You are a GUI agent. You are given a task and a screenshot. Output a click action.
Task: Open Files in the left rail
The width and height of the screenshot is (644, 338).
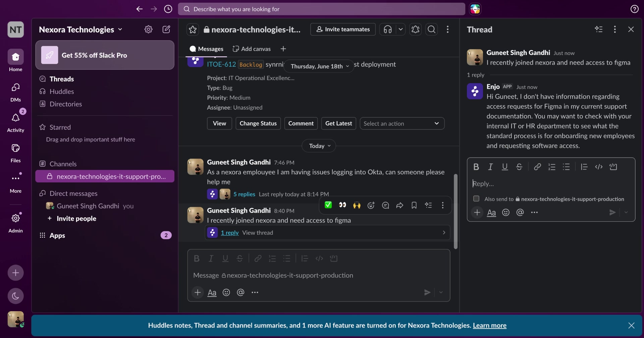click(15, 153)
